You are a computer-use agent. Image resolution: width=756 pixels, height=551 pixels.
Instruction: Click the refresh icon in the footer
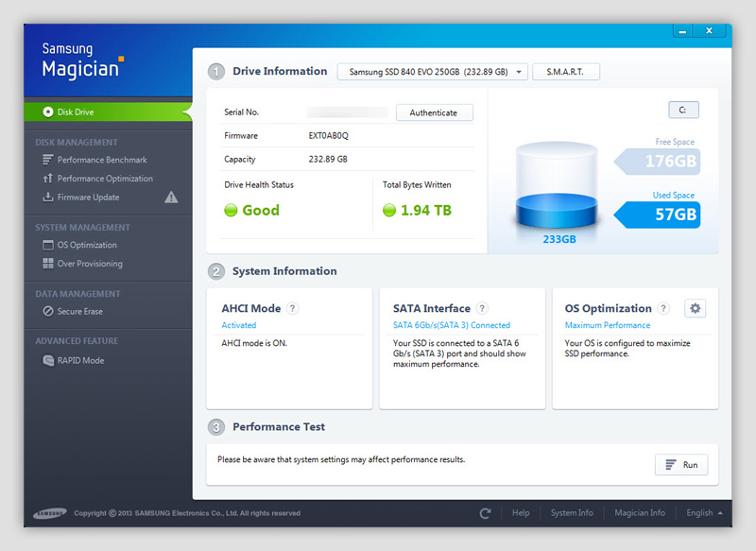click(486, 513)
